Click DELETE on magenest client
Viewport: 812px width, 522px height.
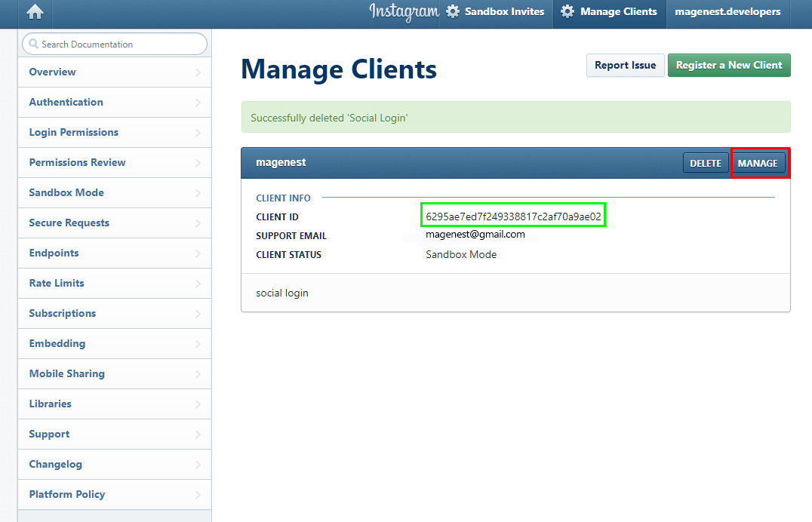click(706, 163)
